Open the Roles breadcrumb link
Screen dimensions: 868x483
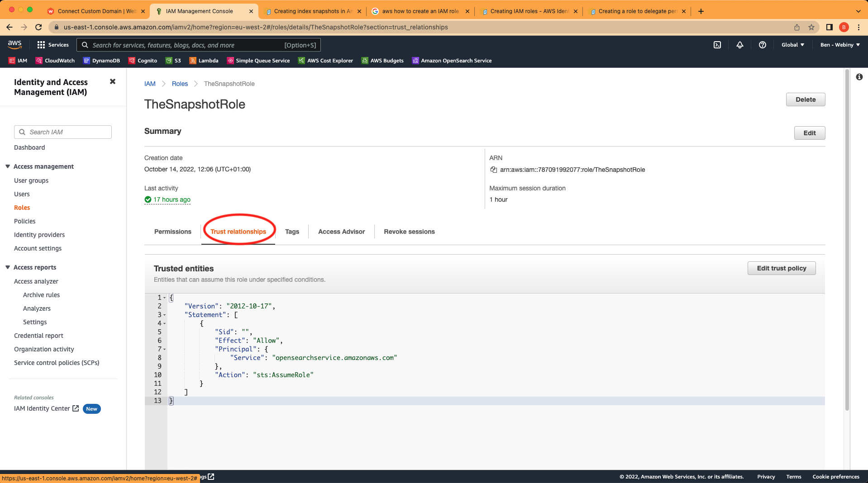(x=180, y=84)
